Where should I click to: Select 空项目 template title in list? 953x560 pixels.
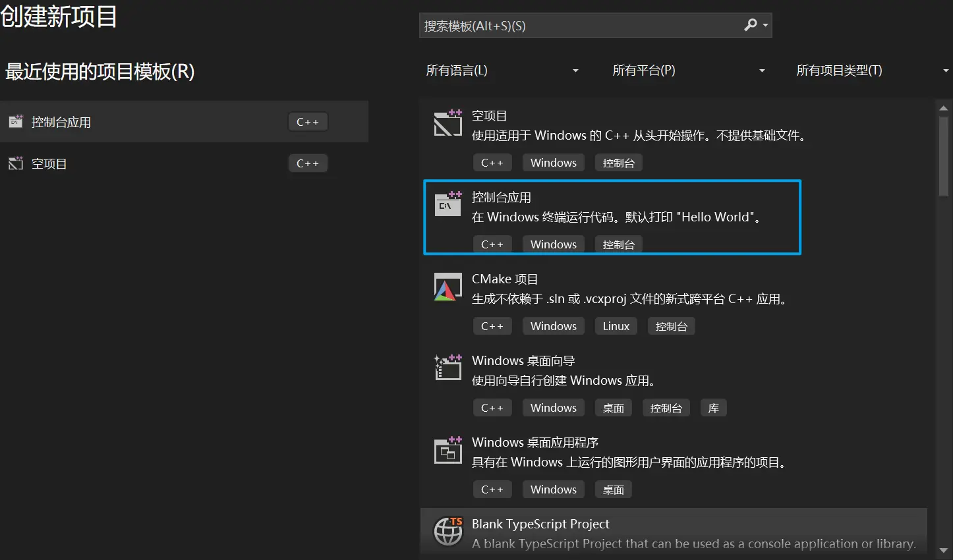coord(490,116)
